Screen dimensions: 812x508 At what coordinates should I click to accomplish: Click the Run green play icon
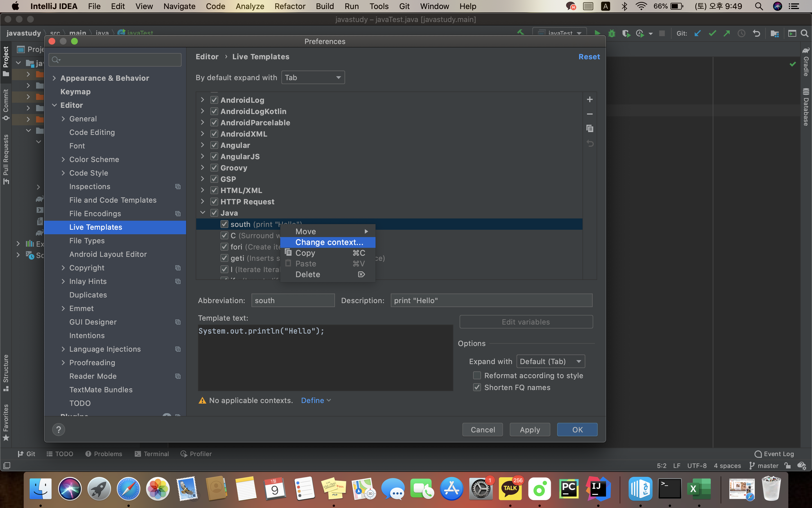[x=597, y=33]
